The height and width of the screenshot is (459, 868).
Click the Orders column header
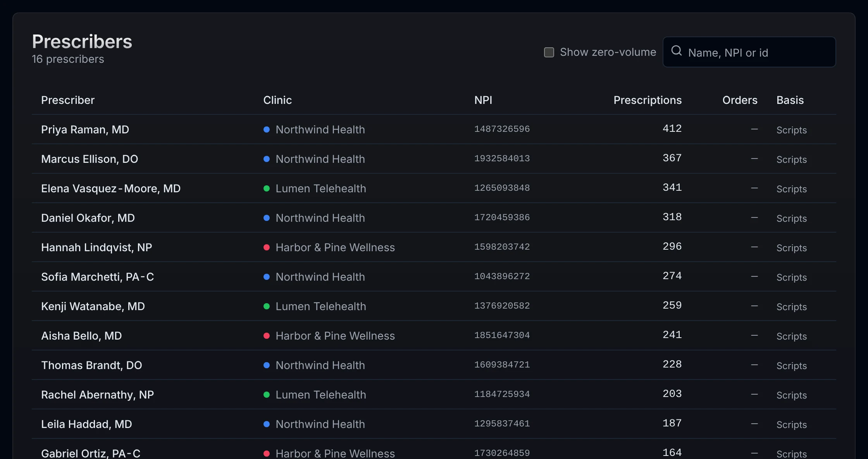coord(740,100)
